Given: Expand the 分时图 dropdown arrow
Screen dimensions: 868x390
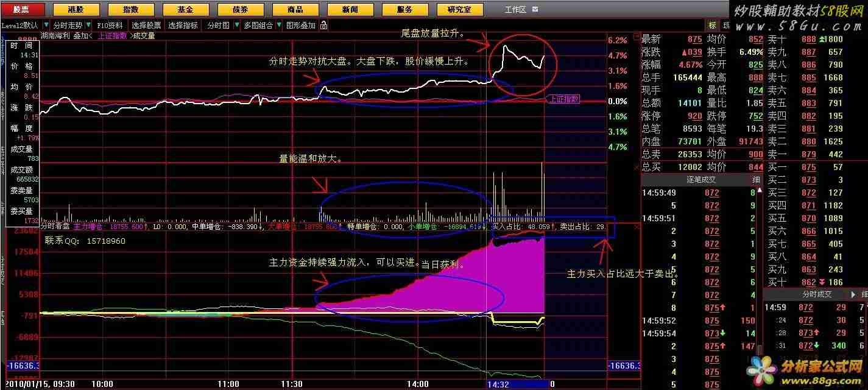Looking at the screenshot, I should pyautogui.click(x=236, y=26).
